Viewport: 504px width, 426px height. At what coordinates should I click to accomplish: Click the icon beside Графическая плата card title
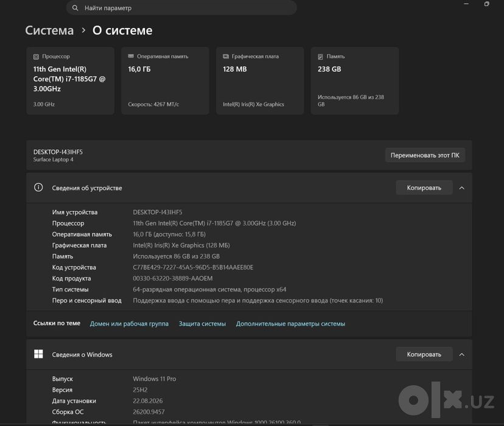[x=226, y=57]
